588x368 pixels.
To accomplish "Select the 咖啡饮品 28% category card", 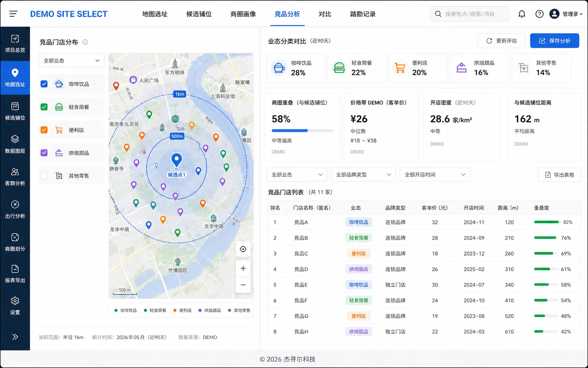I will (x=296, y=68).
